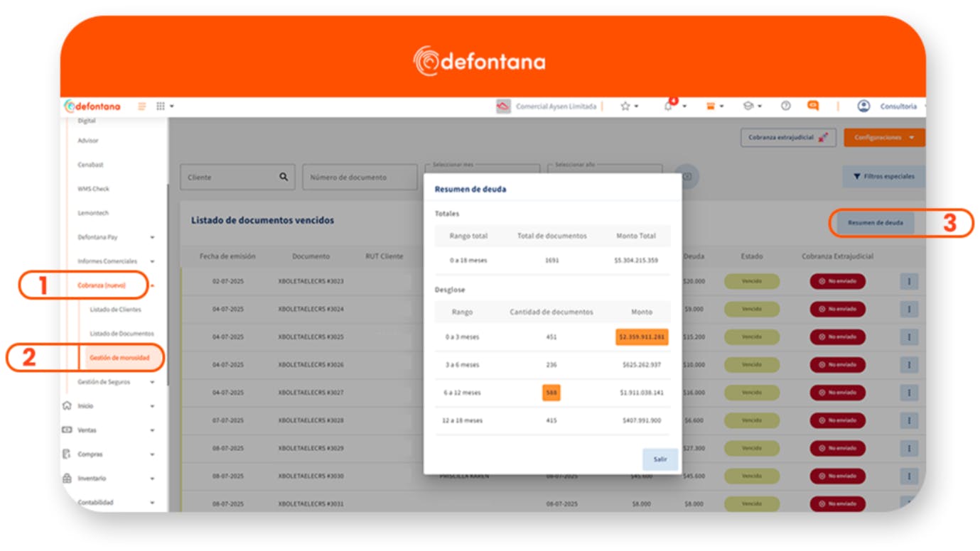
Task: Click the sidebar vertical scrollbar
Action: point(168,284)
